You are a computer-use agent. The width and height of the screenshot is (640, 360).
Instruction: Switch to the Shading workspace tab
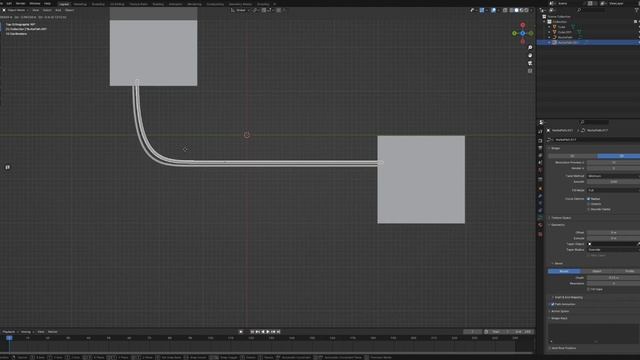(158, 4)
